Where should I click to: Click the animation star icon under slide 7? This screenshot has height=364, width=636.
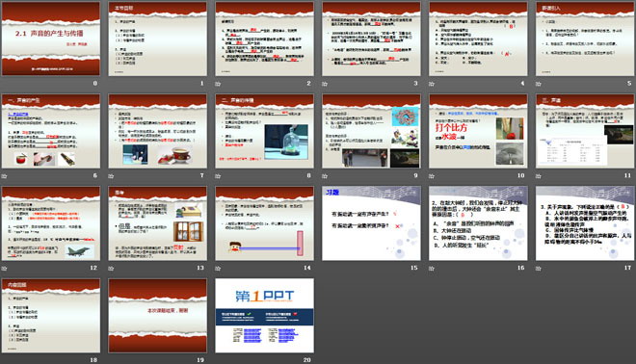coord(111,176)
